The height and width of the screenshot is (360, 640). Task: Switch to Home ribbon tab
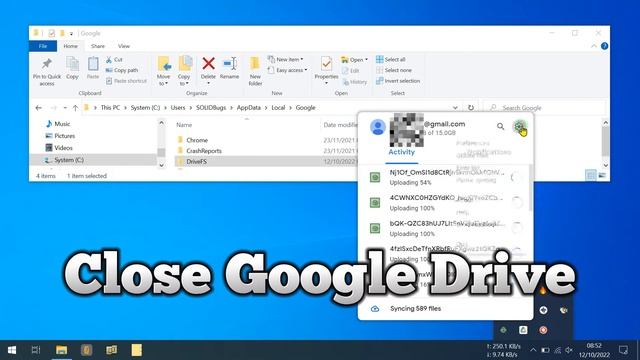click(70, 46)
